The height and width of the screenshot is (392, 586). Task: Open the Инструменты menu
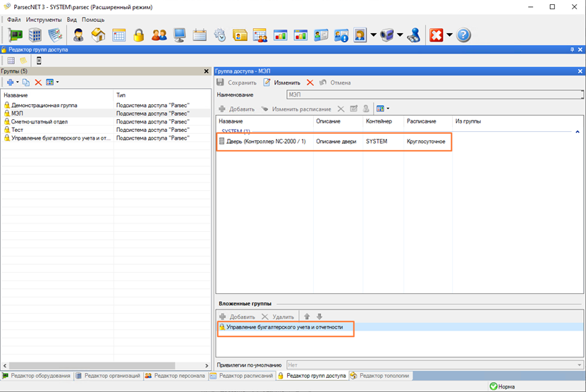click(x=44, y=19)
